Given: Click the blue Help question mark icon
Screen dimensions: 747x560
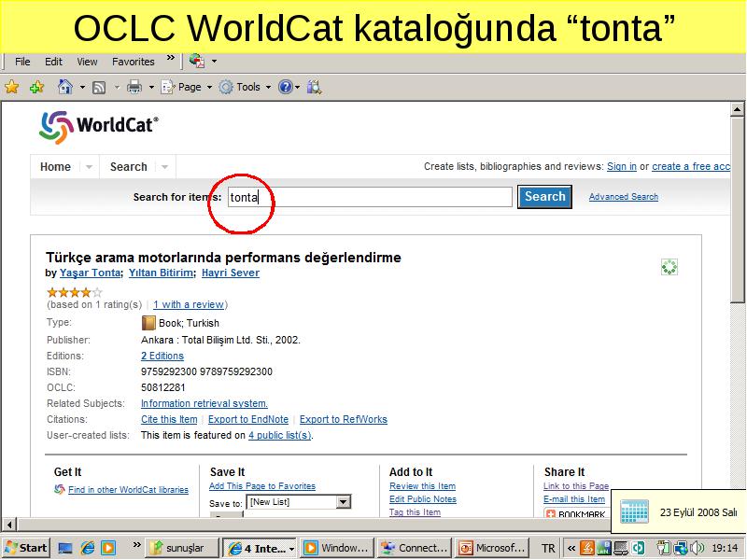Looking at the screenshot, I should pos(285,87).
